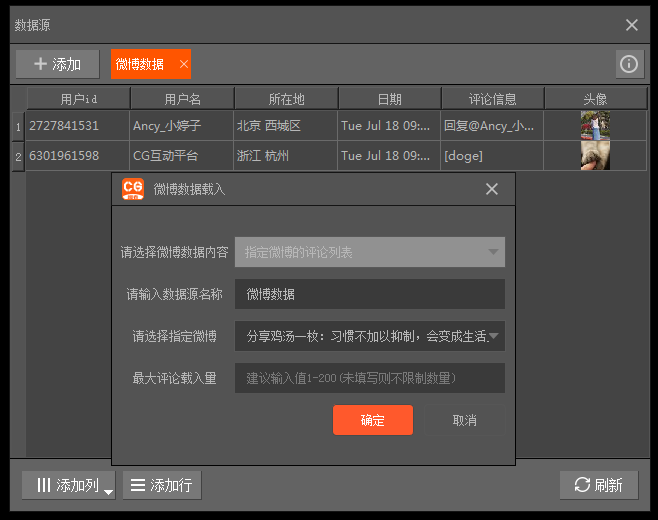Screen dimensions: 658x520
Task: Click the 最大评论载入量 input field
Action: 370,378
